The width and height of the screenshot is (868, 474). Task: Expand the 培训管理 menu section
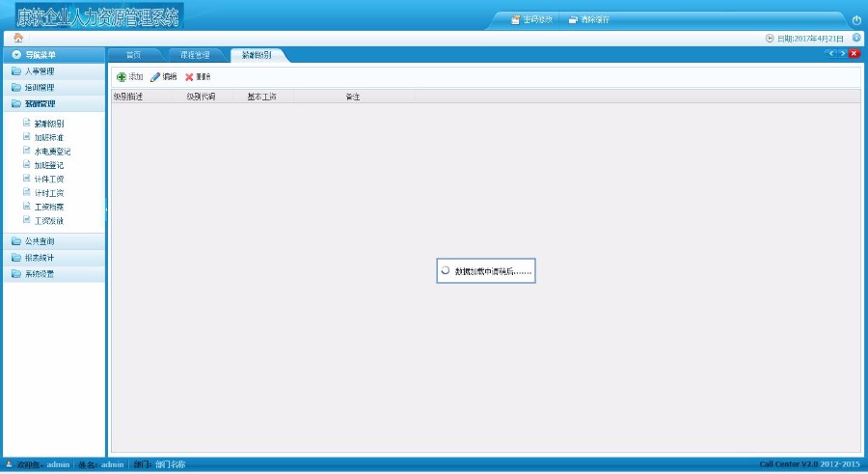[x=54, y=88]
